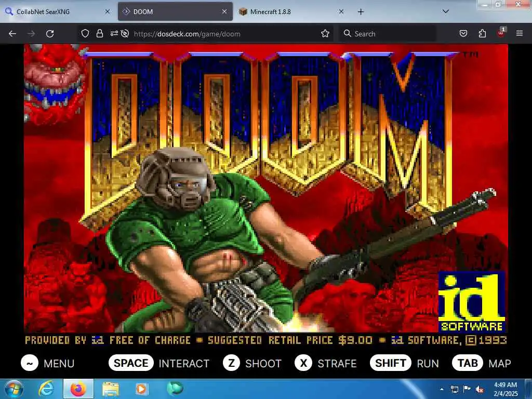Open the Minecraft 1.8.8 tab
This screenshot has width=532, height=399.
pyautogui.click(x=292, y=11)
